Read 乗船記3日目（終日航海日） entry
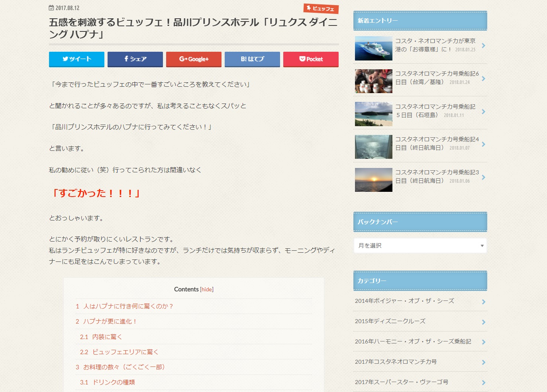Image resolution: width=547 pixels, height=392 pixels. pos(437,176)
